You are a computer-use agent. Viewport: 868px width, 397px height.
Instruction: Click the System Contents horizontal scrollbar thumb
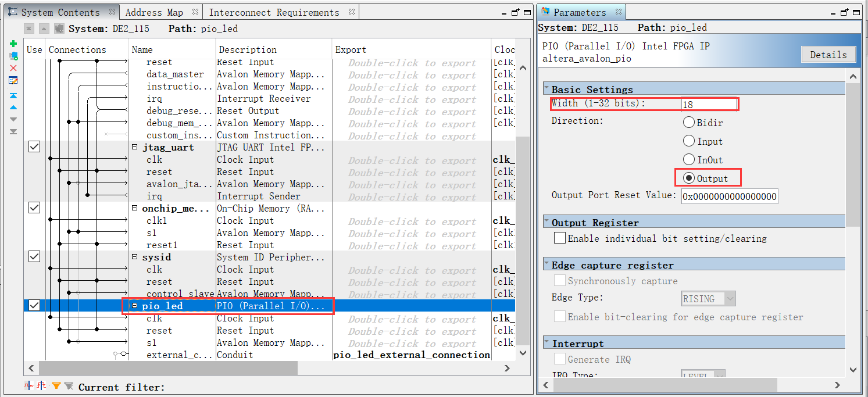point(168,368)
